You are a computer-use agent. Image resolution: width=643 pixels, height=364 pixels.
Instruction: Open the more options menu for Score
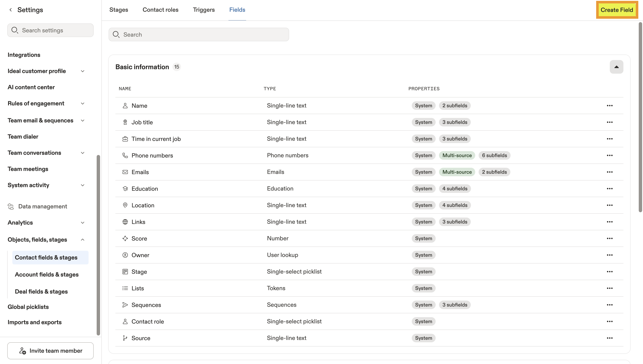pos(610,238)
